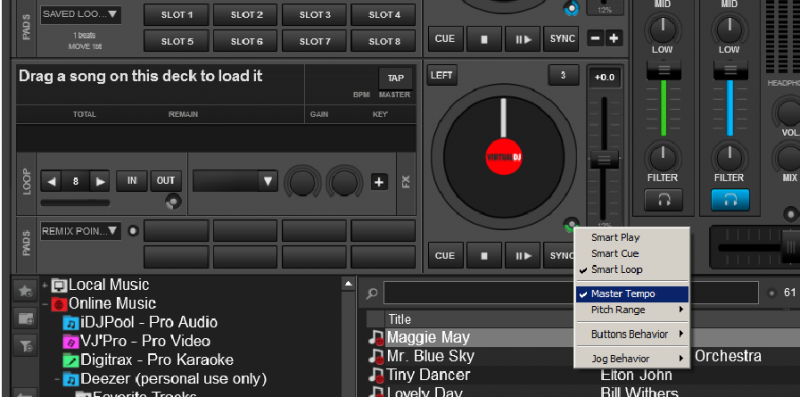
Task: Click the second FX knob
Action: click(344, 182)
